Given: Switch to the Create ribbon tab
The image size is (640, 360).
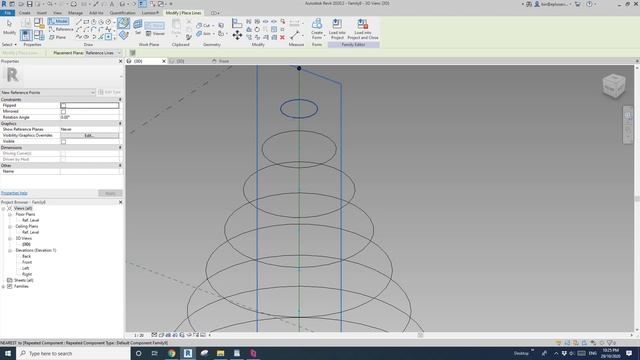Looking at the screenshot, I should pyautogui.click(x=24, y=13).
